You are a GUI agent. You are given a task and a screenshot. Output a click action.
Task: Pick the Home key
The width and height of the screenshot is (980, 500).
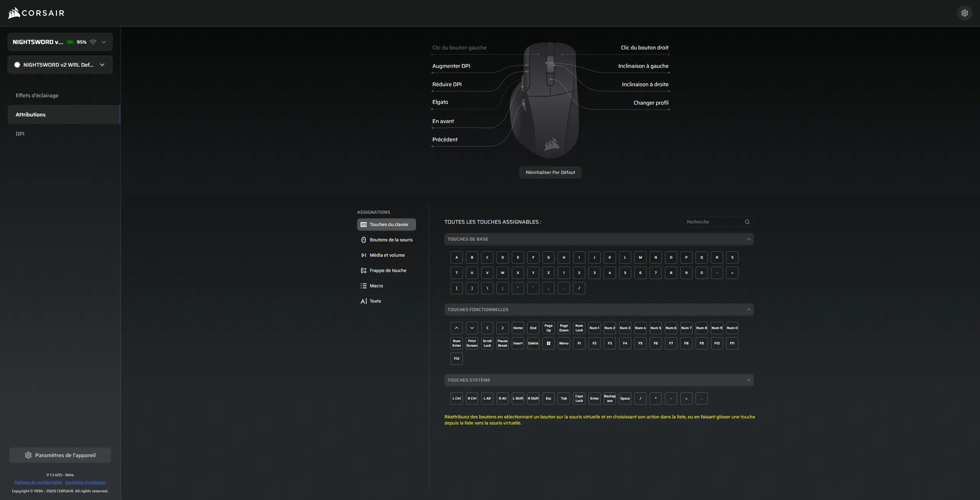(518, 328)
